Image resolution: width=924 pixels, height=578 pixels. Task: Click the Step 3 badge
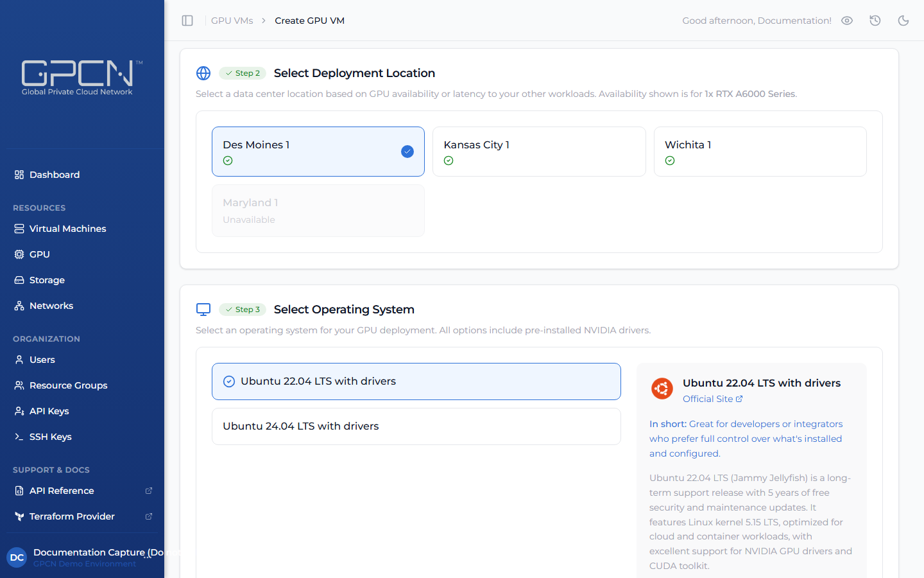tap(243, 310)
